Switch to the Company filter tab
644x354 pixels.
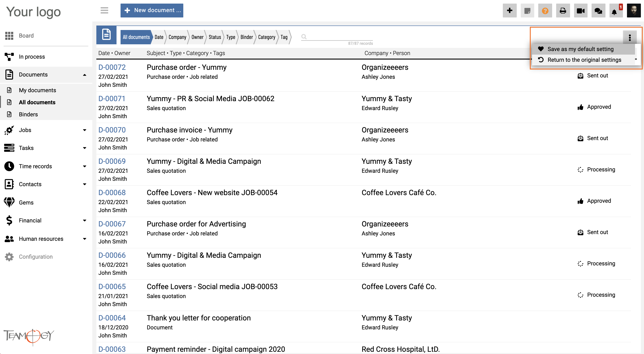point(177,37)
